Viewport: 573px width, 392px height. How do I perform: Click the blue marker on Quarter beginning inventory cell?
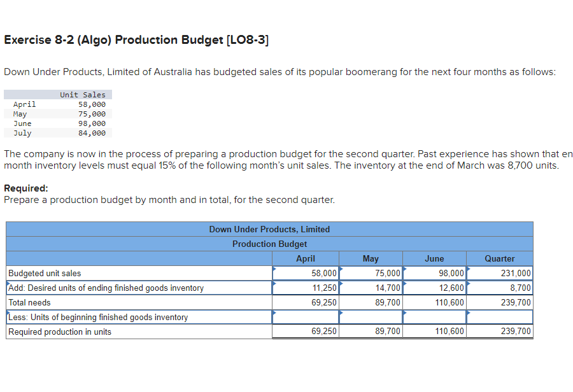coord(470,313)
